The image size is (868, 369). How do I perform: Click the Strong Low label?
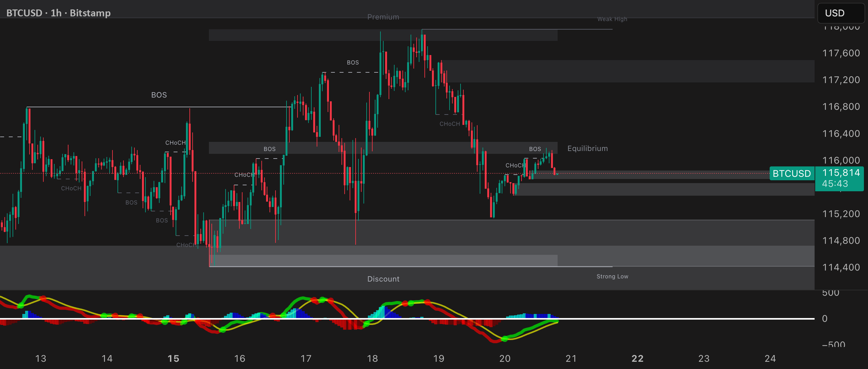click(x=612, y=277)
